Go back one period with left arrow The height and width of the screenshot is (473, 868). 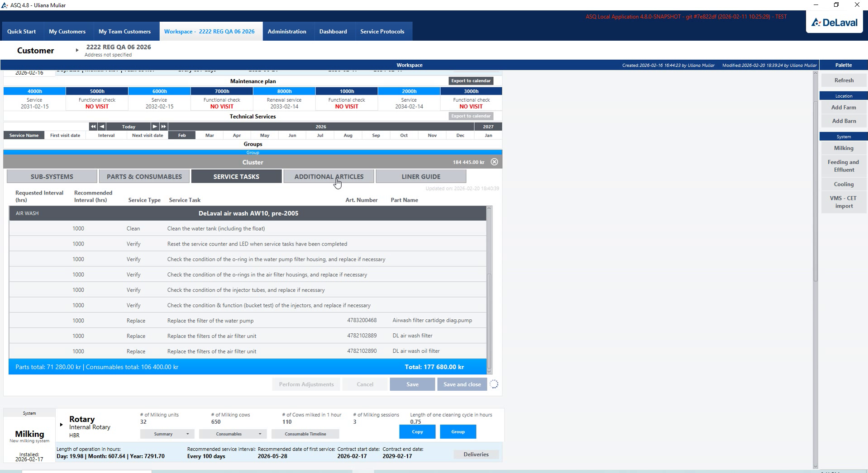click(x=102, y=127)
